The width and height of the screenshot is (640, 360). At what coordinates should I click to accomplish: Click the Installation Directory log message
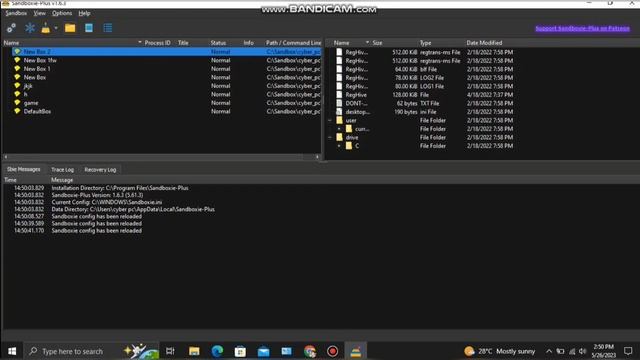click(x=120, y=188)
